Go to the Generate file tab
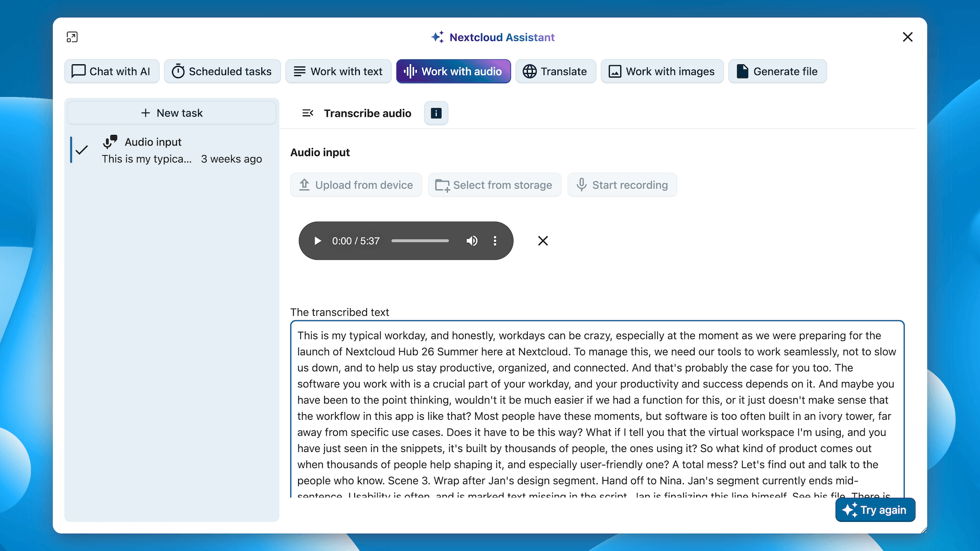980x551 pixels. point(777,71)
